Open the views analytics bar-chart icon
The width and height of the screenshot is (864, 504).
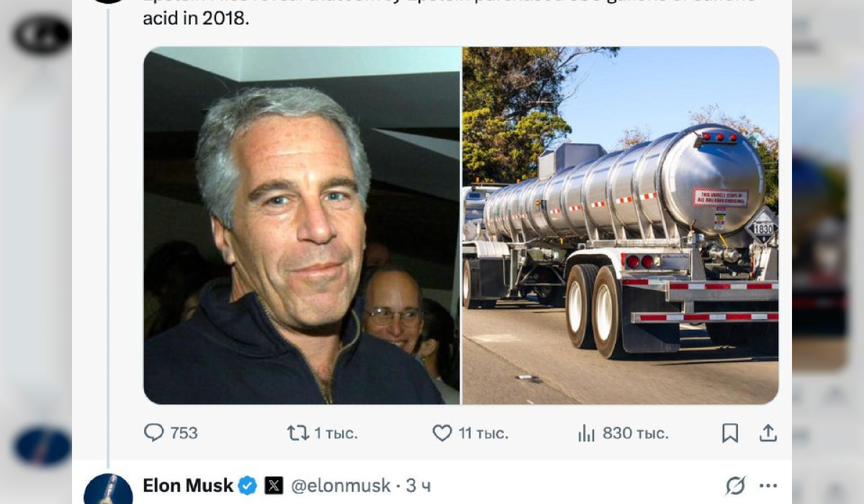(x=586, y=433)
